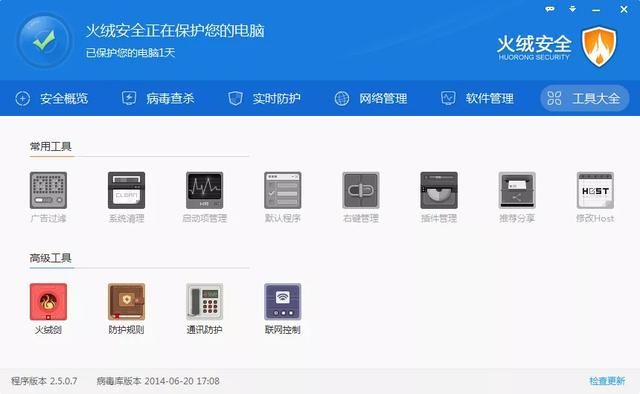
Task: Select the 软件管理 software management tab
Action: point(477,98)
